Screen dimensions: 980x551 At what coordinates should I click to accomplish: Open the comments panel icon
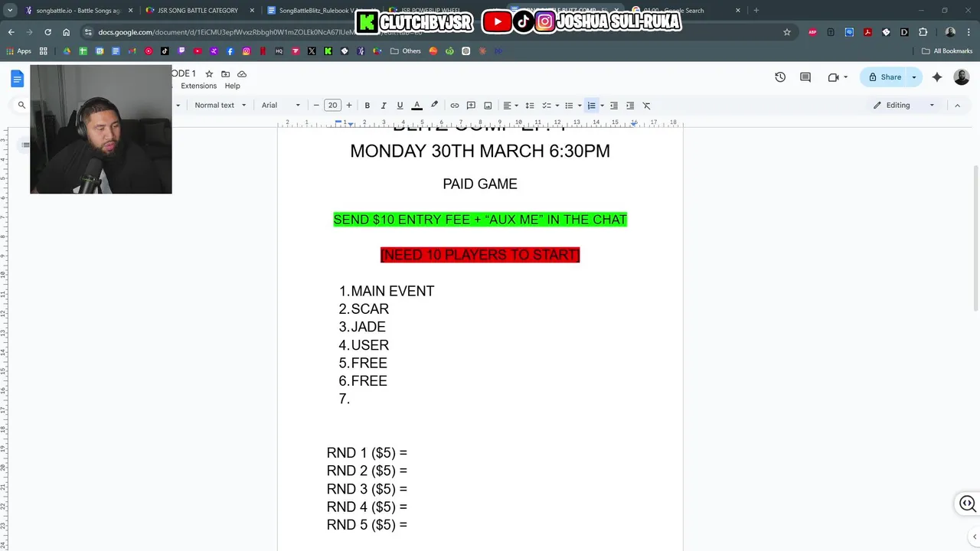pyautogui.click(x=805, y=77)
